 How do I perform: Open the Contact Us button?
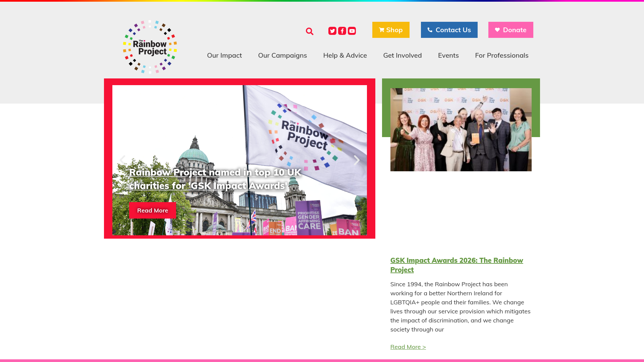tap(449, 30)
